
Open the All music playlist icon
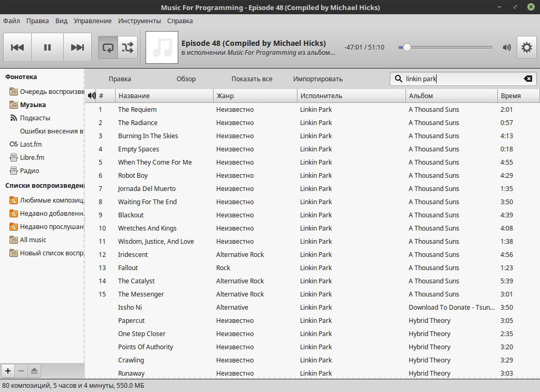coord(13,240)
